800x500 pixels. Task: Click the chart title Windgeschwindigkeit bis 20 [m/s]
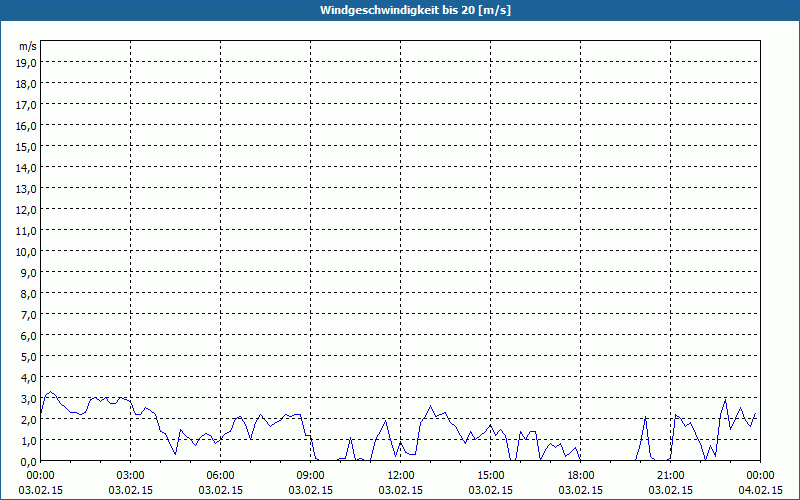pyautogui.click(x=415, y=10)
